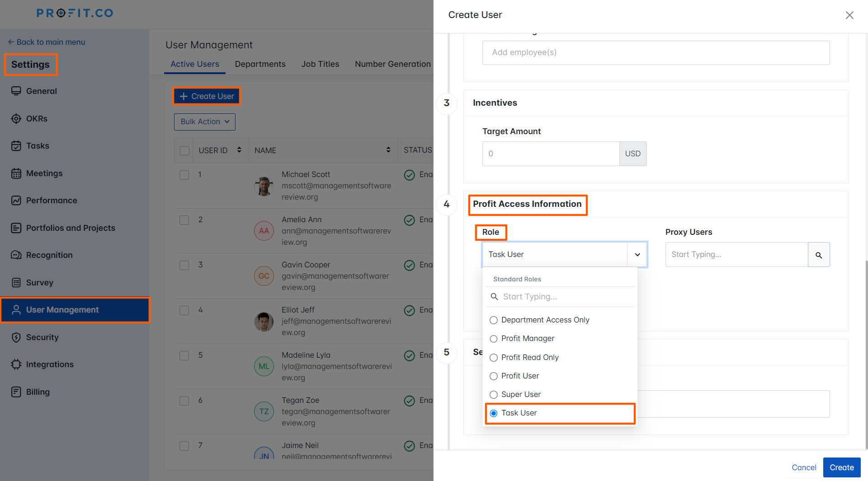Click the Meetings sidebar icon
Image resolution: width=868 pixels, height=481 pixels.
click(16, 173)
